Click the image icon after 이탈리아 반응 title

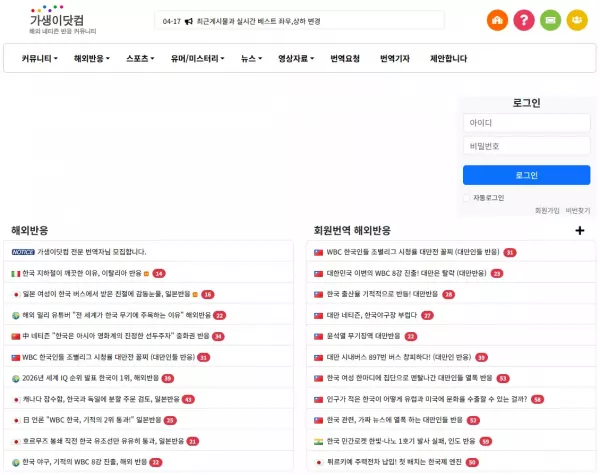146,273
